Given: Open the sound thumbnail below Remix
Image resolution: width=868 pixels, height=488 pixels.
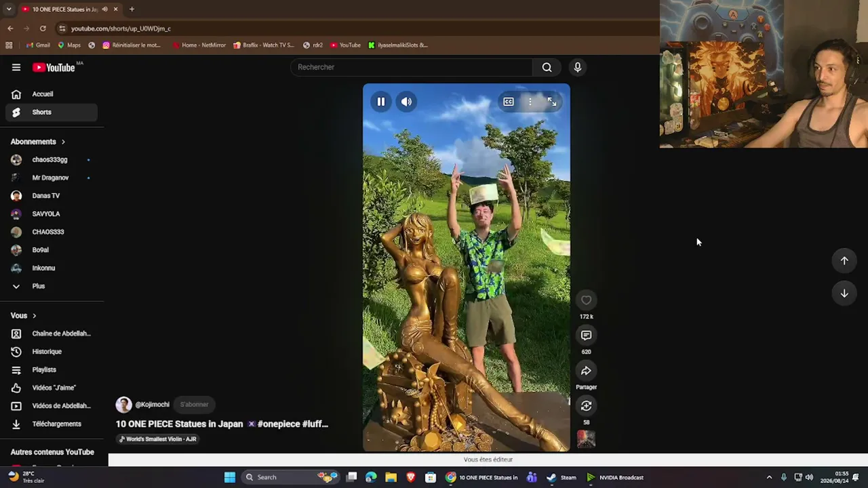Looking at the screenshot, I should [586, 439].
